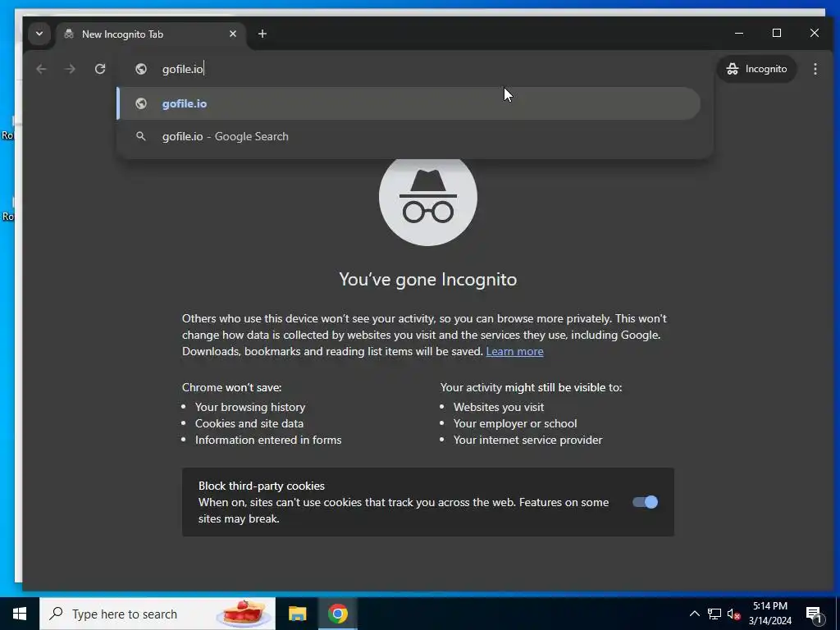Click the Incognito profile chip
840x630 pixels.
point(756,69)
